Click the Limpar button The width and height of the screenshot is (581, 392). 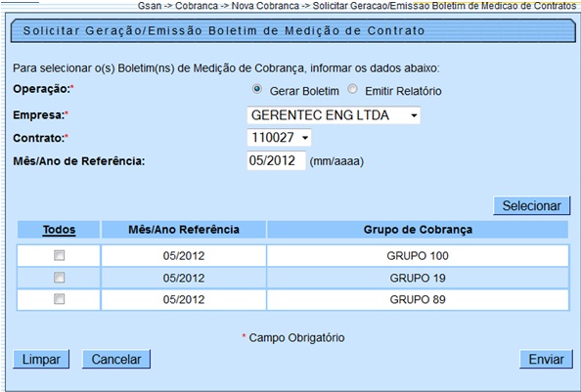pyautogui.click(x=41, y=360)
